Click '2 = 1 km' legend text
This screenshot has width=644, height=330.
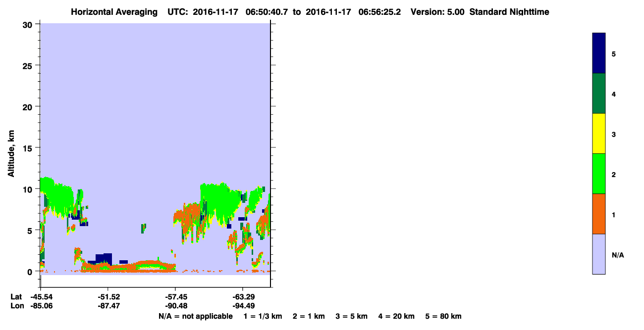[309, 316]
